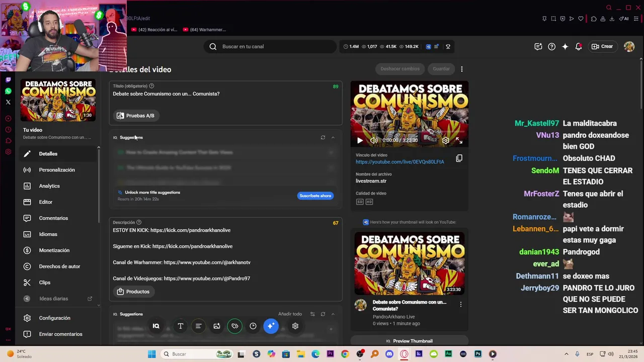Click the sidebar video thumbnail
Viewport: 644px width, 362px height.
coord(58,100)
